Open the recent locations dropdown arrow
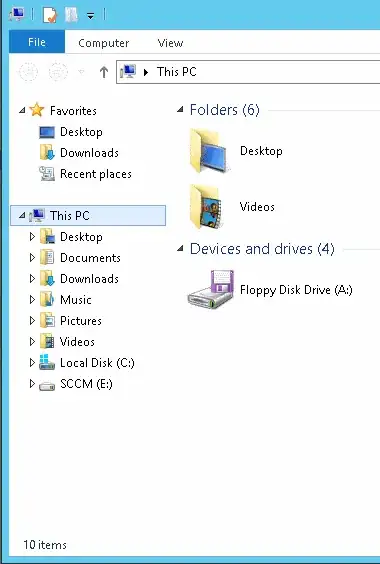 [81, 72]
